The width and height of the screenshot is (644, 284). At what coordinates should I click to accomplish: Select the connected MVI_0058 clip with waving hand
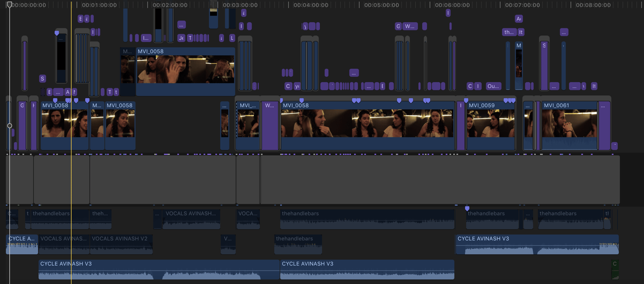tap(185, 71)
